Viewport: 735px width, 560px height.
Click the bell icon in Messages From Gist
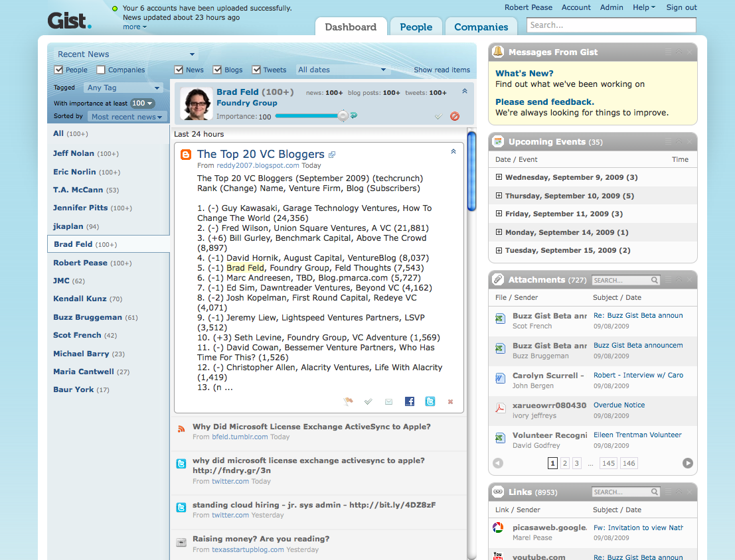[x=498, y=52]
